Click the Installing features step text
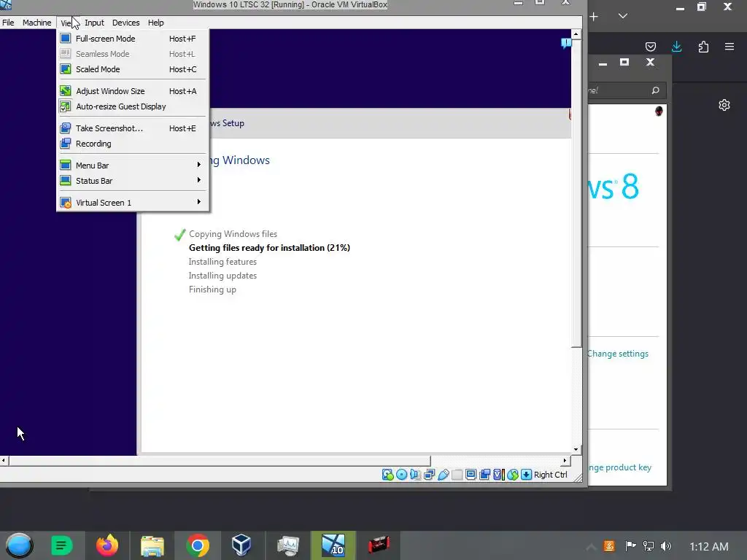 (x=222, y=262)
